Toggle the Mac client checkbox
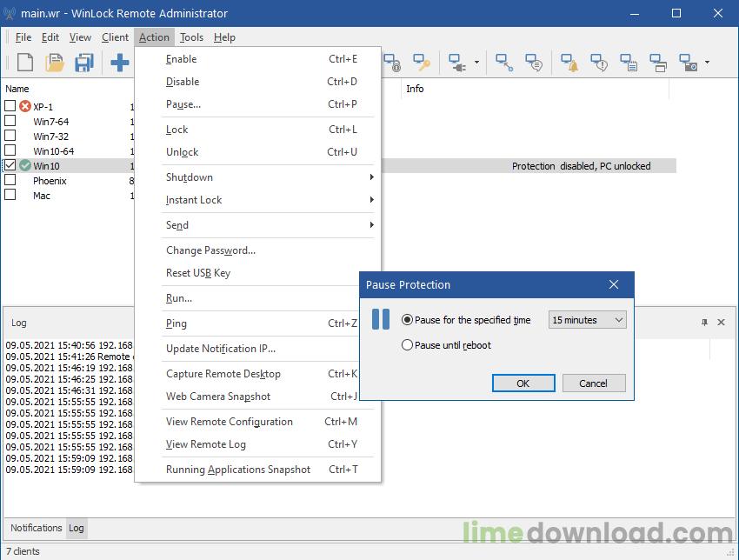The image size is (739, 560). pos(10,194)
